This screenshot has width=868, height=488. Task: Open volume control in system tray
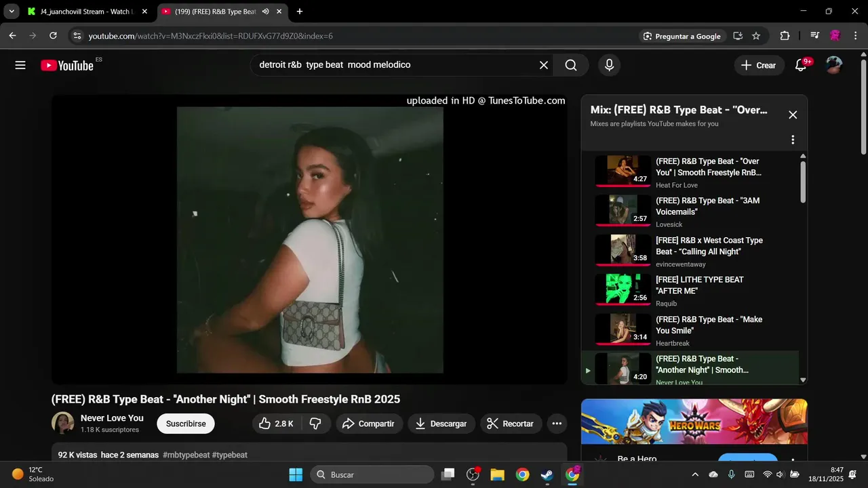click(x=780, y=474)
